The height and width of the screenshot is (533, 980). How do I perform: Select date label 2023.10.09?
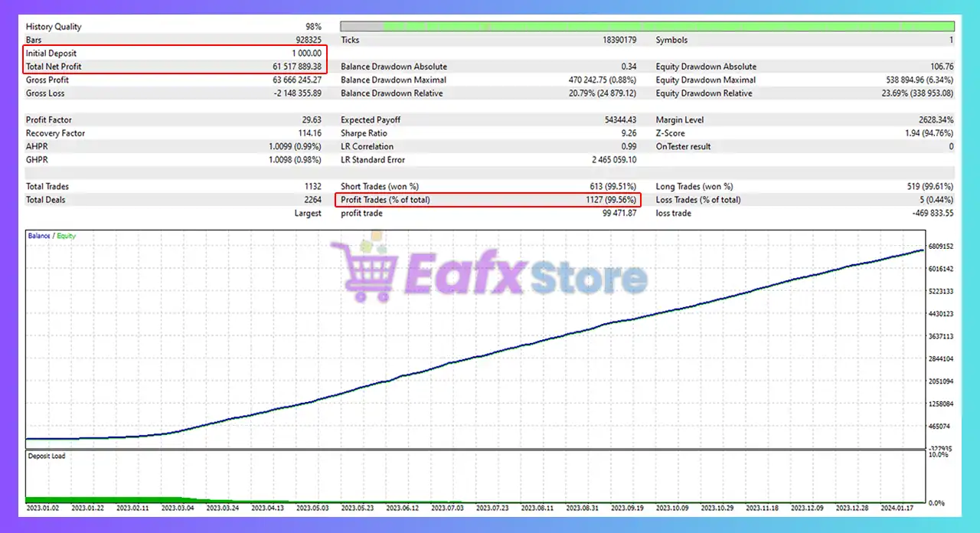672,507
